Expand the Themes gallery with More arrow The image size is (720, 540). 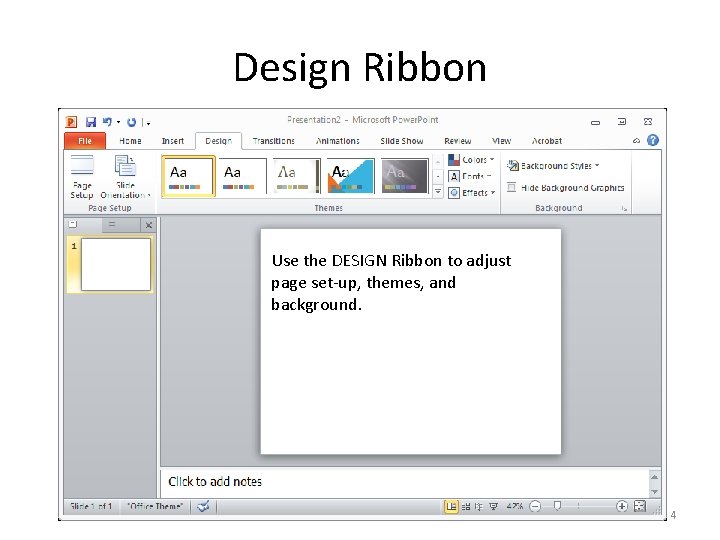tap(438, 192)
